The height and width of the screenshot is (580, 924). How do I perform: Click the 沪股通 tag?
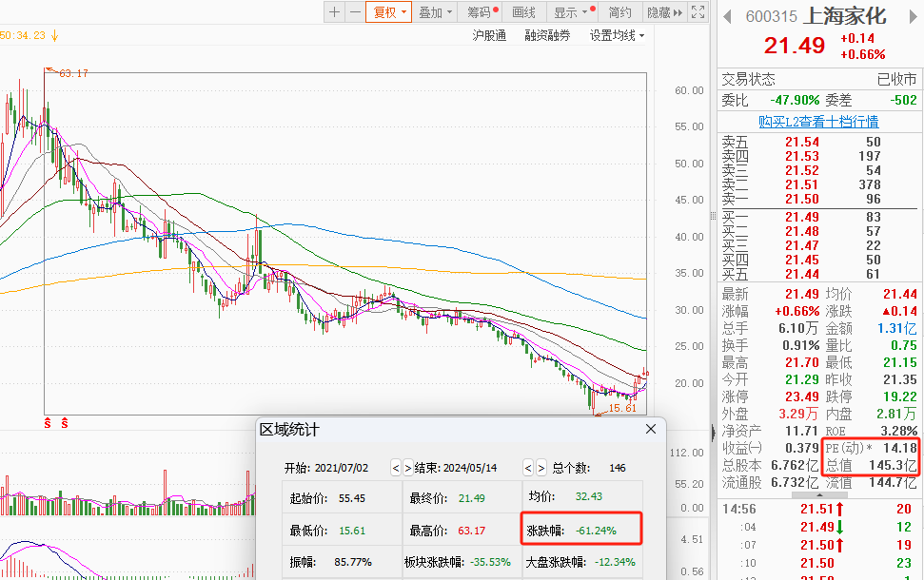tap(489, 35)
